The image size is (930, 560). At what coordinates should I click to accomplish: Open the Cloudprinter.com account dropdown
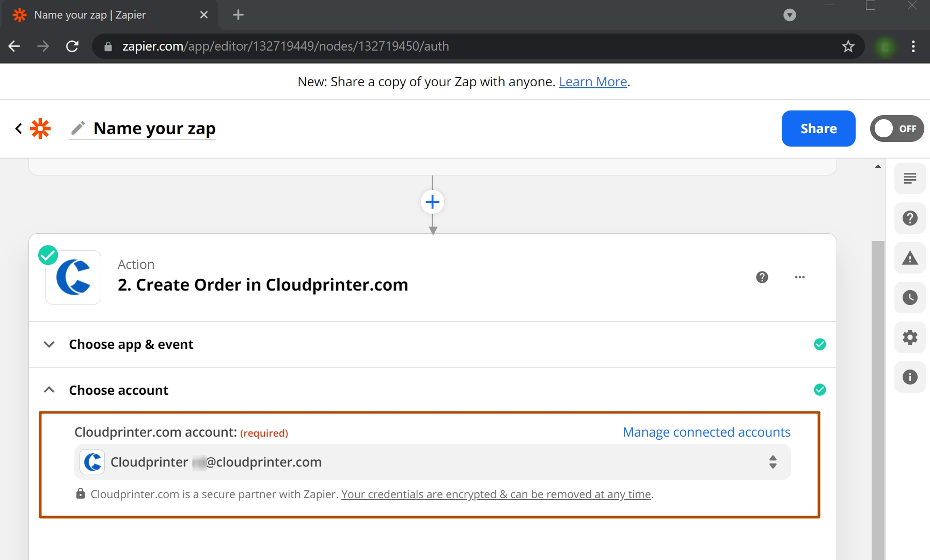[x=433, y=462]
